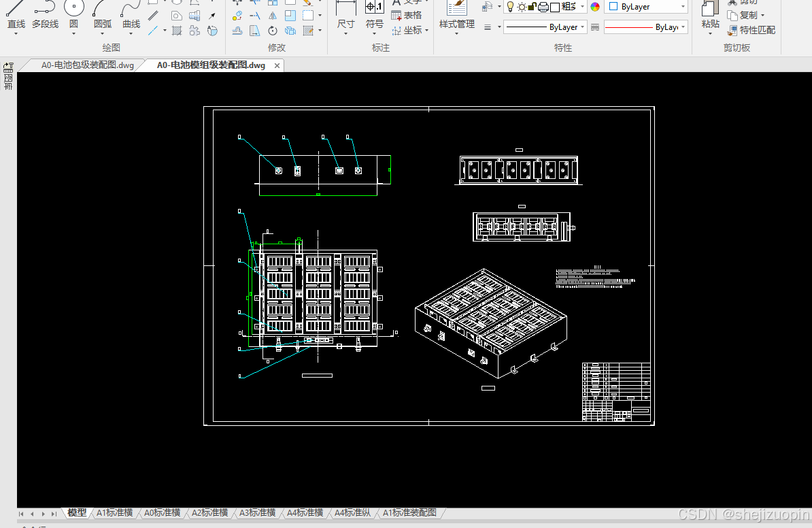This screenshot has height=528, width=812.
Task: Open the 符号 symbol annotation tool
Action: [x=375, y=14]
